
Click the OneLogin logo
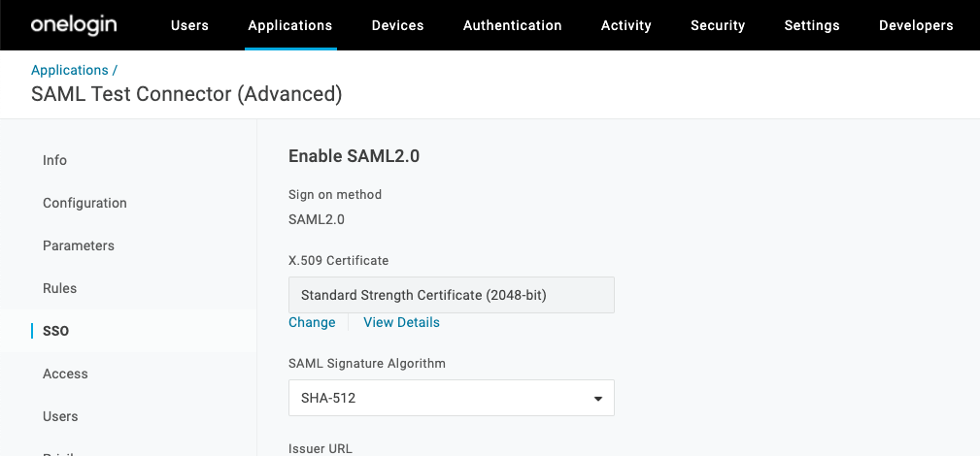click(x=73, y=25)
